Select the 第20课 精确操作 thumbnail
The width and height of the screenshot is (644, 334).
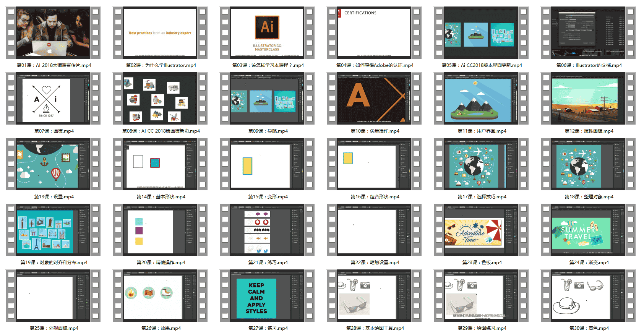click(x=160, y=230)
